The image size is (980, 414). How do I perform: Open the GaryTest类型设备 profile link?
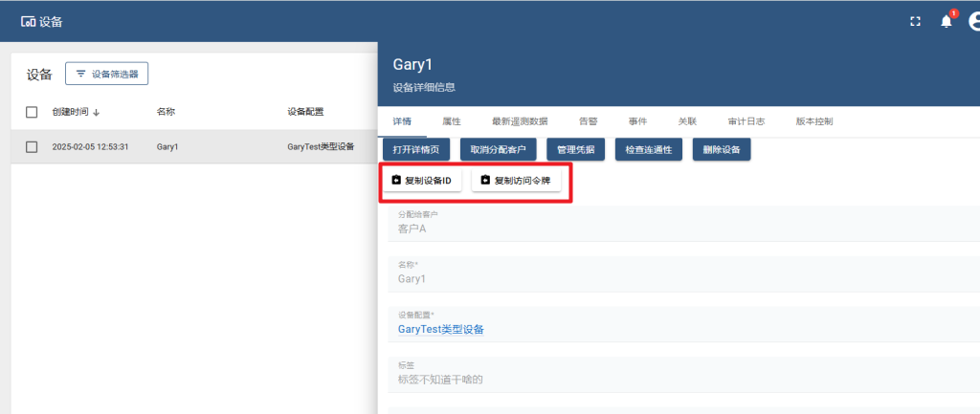coord(440,329)
